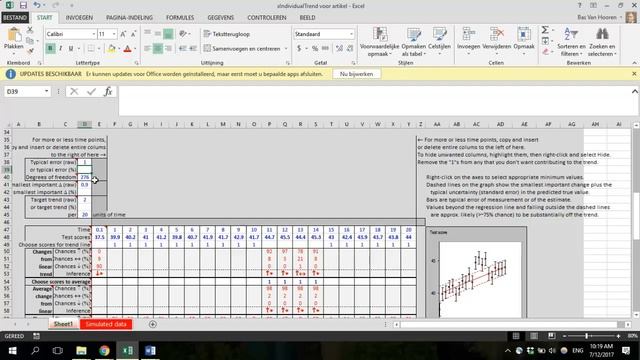Open the Calibri font name dropdown

pos(93,34)
